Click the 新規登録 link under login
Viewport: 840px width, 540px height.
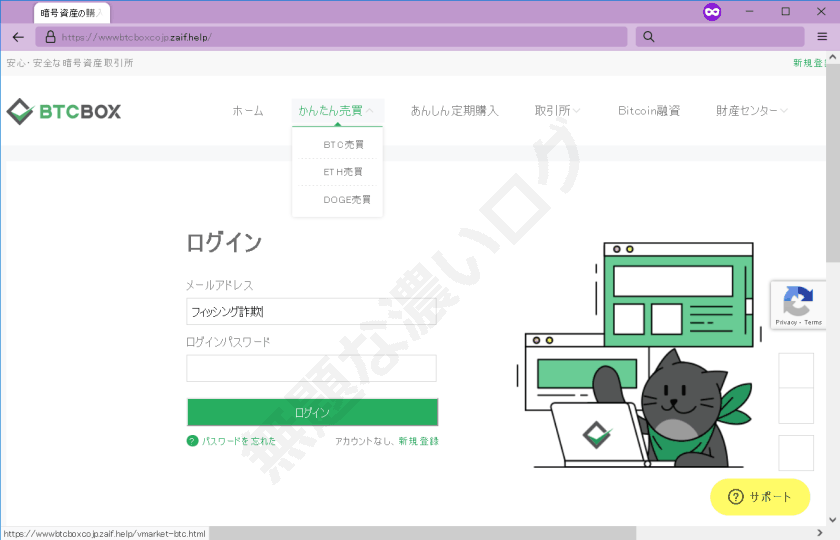coord(418,441)
